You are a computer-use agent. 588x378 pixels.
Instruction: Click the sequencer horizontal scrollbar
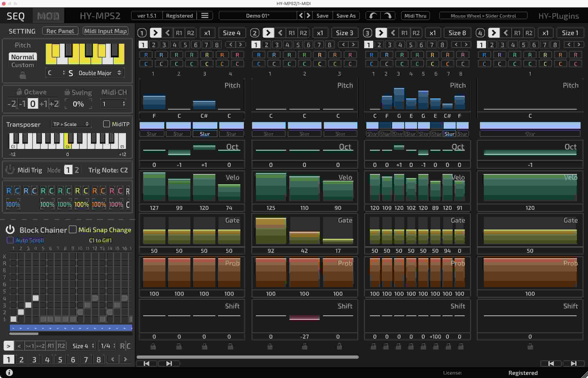(x=247, y=357)
